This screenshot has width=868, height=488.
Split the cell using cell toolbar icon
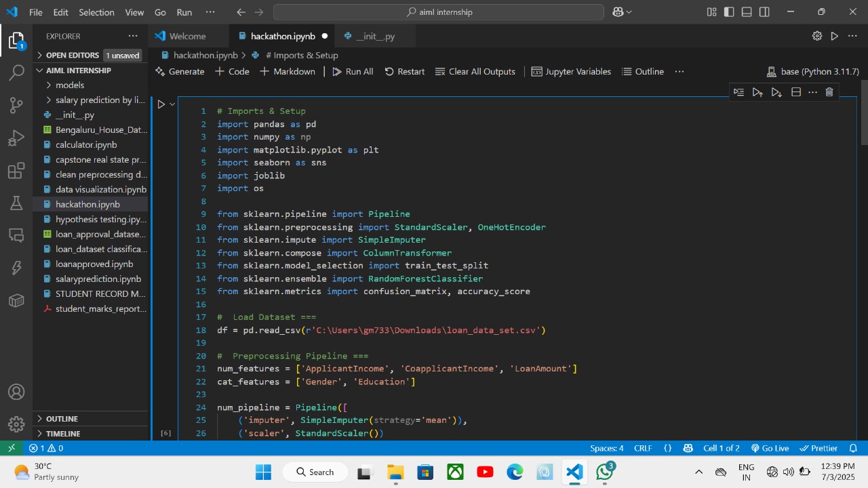click(796, 92)
